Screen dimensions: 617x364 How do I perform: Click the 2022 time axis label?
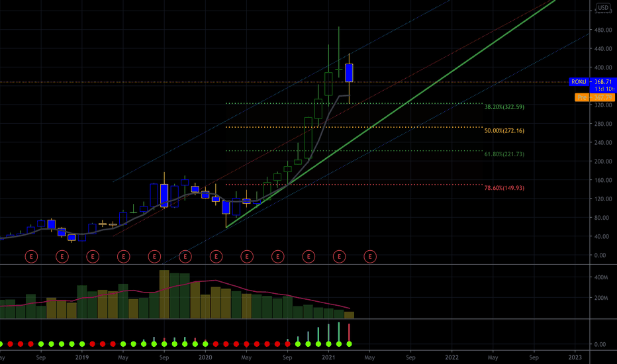click(x=451, y=357)
